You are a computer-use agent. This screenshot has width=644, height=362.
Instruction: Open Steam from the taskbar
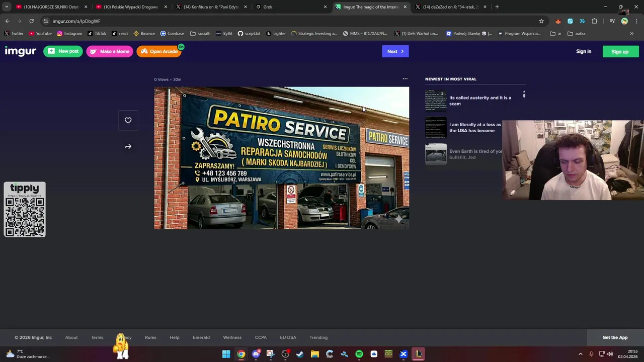click(x=300, y=354)
